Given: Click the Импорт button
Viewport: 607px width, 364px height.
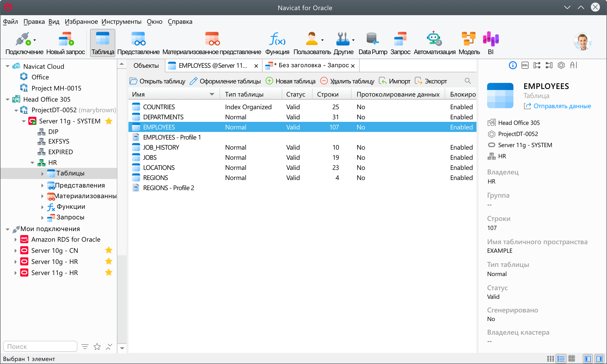Looking at the screenshot, I should point(395,81).
